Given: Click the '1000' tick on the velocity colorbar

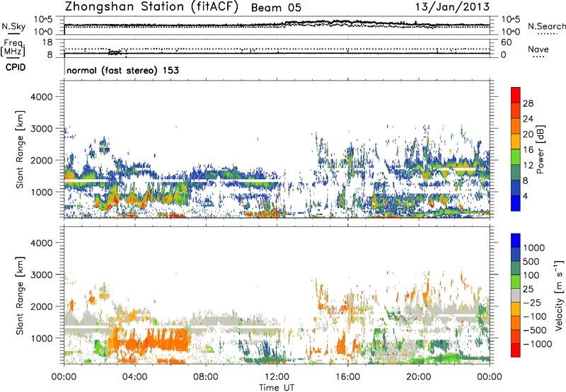Looking at the screenshot, I should [x=533, y=248].
